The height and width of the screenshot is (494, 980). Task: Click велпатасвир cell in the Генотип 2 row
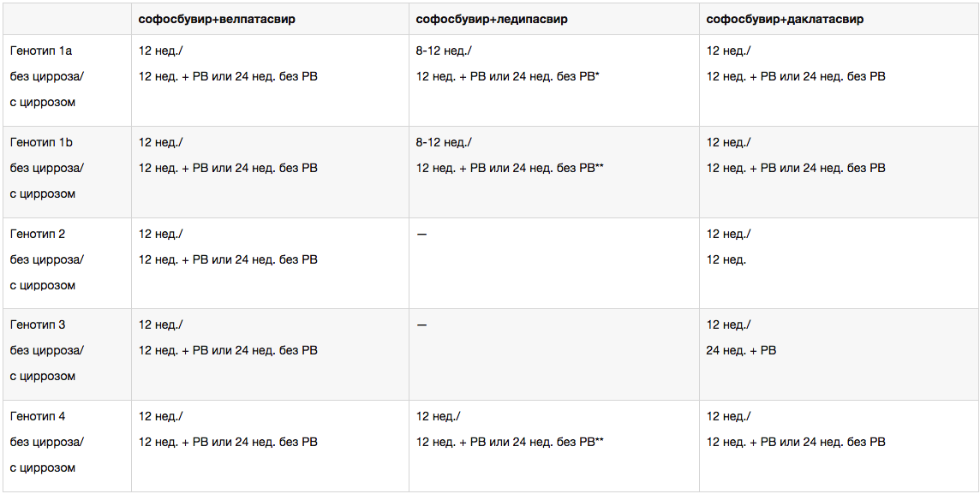coord(228,259)
